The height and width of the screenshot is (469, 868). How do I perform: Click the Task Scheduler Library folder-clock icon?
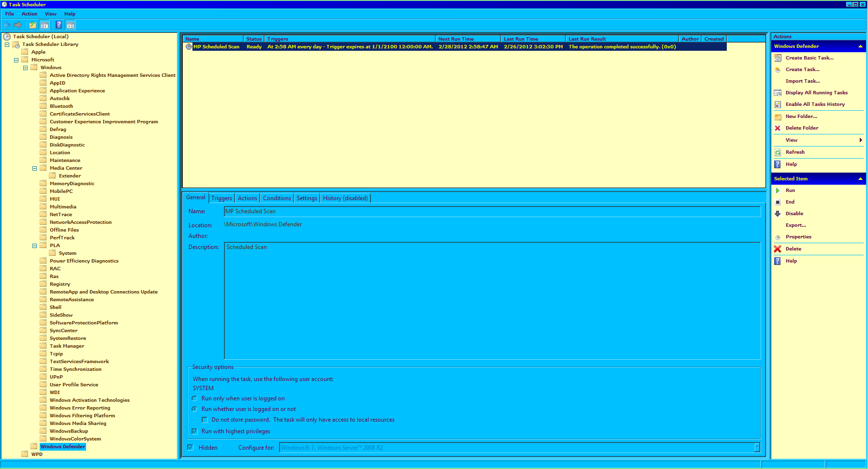tap(16, 44)
